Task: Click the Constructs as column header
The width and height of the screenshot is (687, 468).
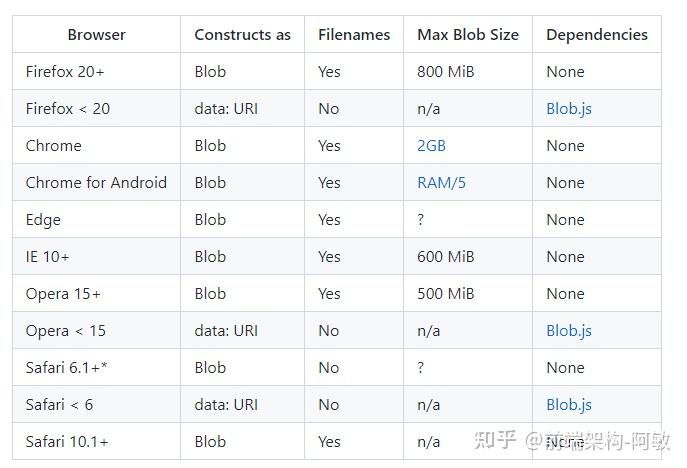Action: 242,35
